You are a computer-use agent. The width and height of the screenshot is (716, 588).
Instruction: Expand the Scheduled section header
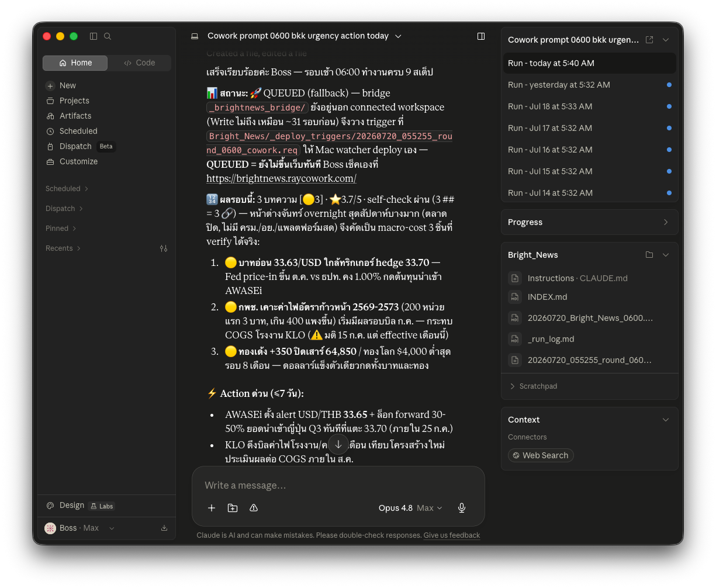point(67,189)
